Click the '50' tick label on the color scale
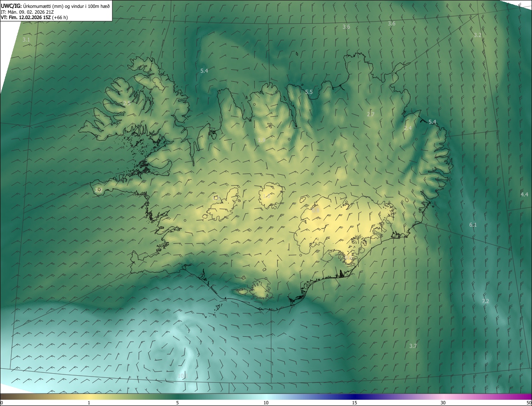 click(x=529, y=403)
